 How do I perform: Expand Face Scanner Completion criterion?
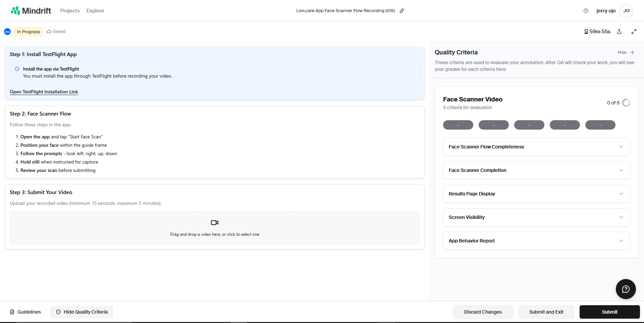click(x=537, y=170)
